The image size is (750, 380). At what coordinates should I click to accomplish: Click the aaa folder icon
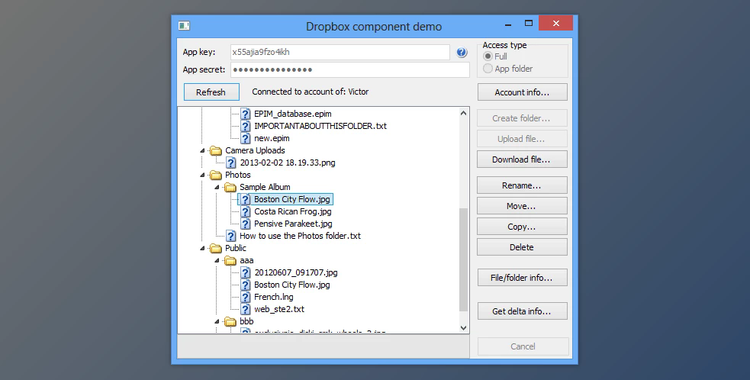click(x=231, y=260)
